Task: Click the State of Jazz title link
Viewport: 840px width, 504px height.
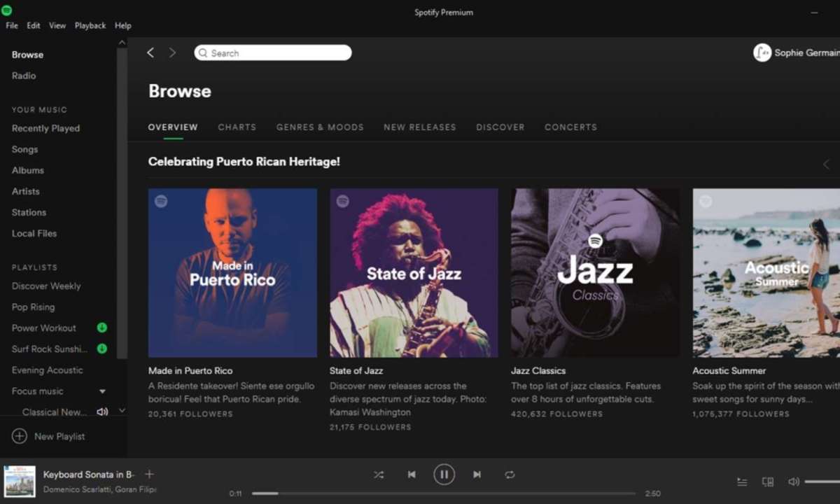Action: click(x=356, y=370)
